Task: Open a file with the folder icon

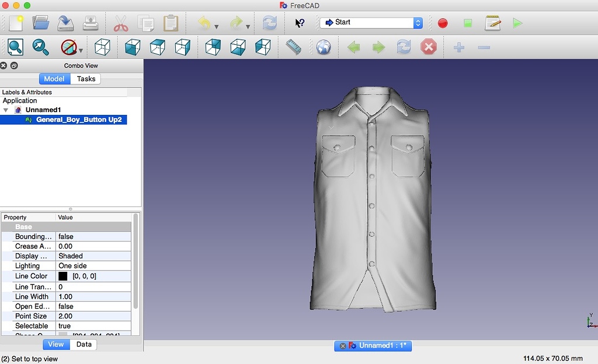Action: click(x=40, y=23)
